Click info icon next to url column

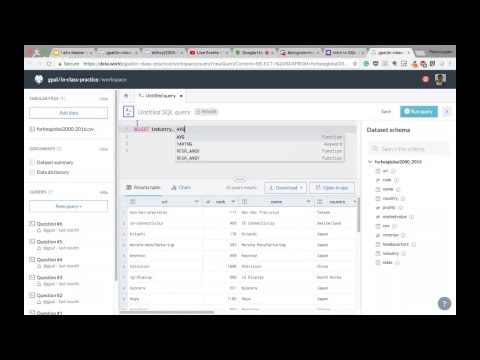click(393, 171)
